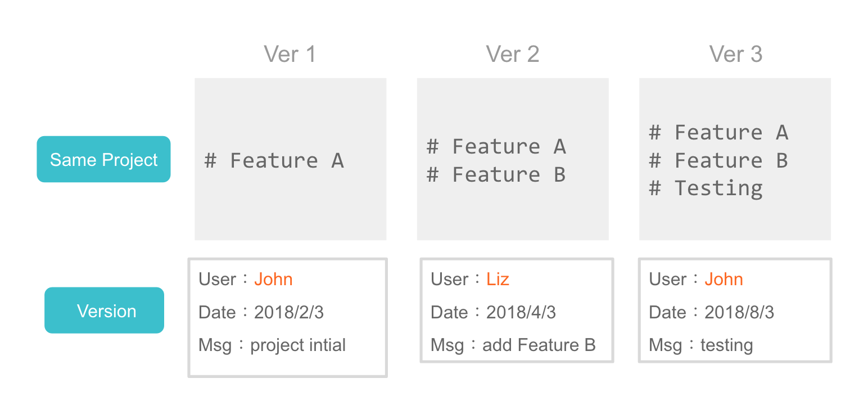This screenshot has height=396, width=868.
Task: Click the 'project intial' message text
Action: pos(298,345)
